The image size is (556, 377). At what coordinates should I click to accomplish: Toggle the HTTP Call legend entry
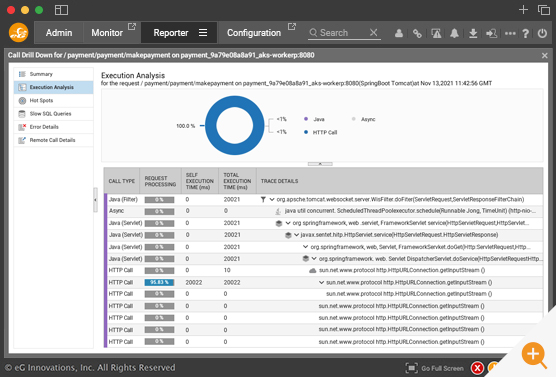[x=321, y=132]
